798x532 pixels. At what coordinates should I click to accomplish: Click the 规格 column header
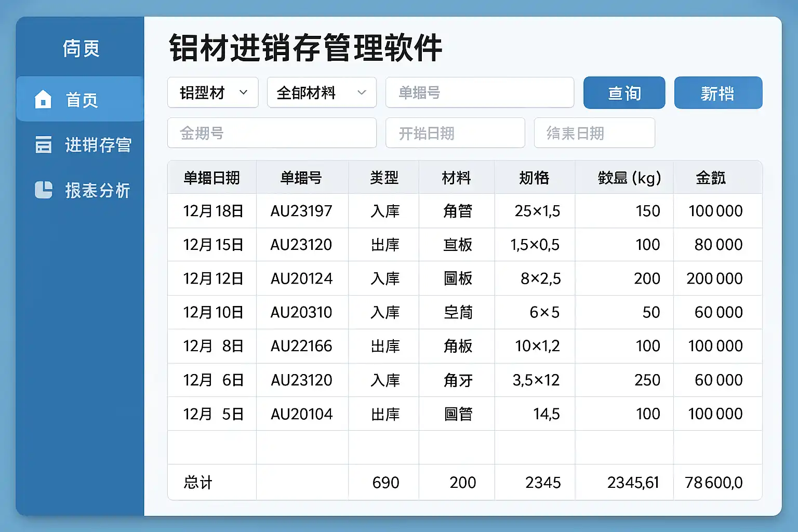coord(535,178)
